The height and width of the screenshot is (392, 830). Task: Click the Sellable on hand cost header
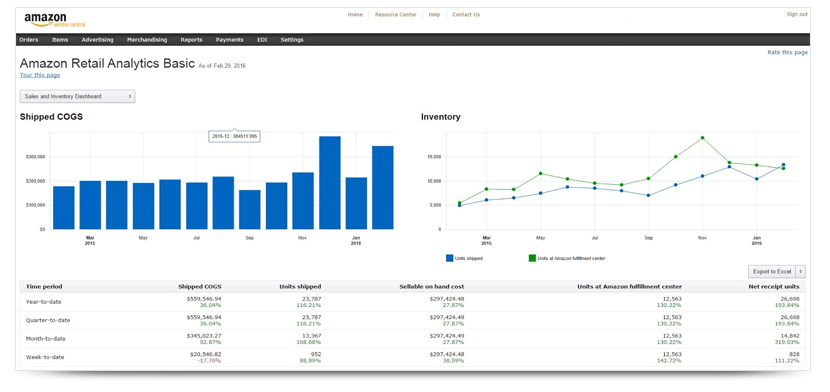point(432,287)
